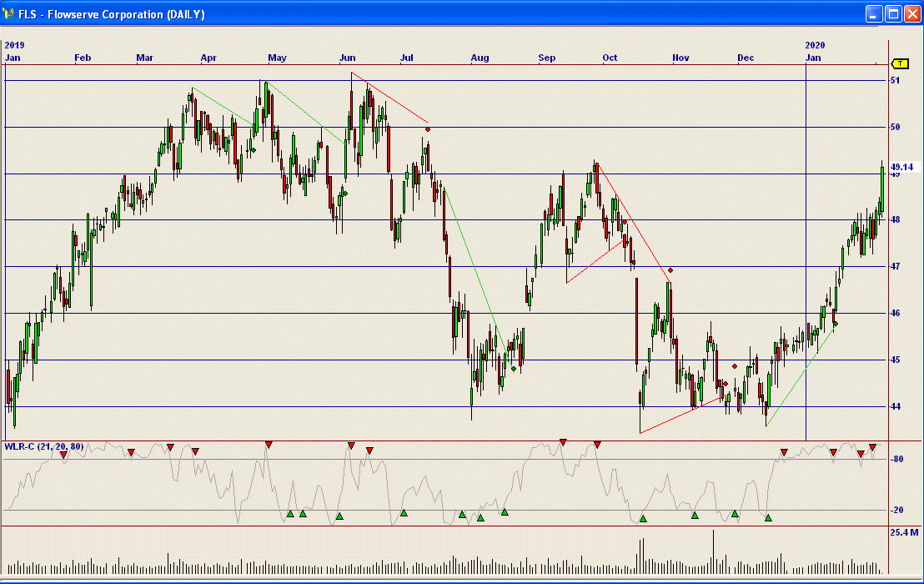
Task: Click the May month label on axis
Action: 277,58
